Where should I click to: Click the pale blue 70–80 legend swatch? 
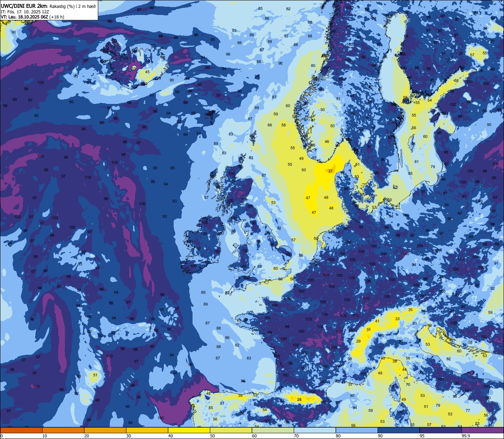(315, 430)
